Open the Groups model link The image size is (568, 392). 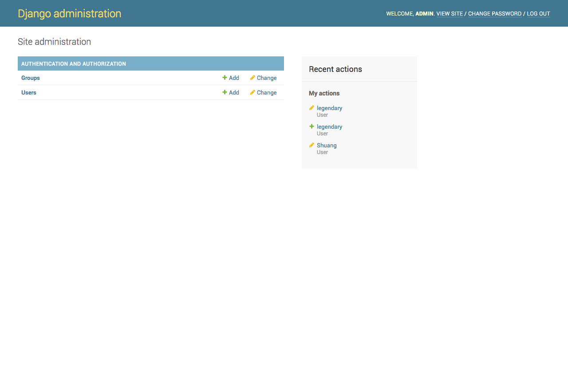point(31,78)
